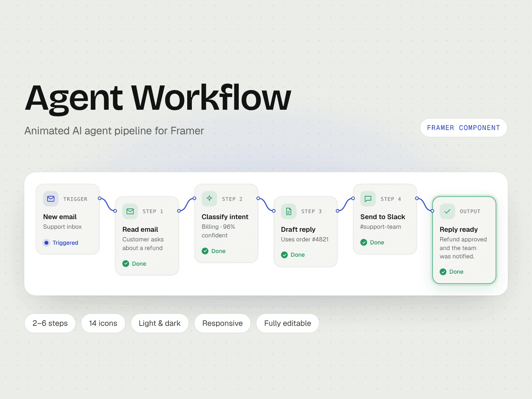Select the Light & dark pill

tap(160, 323)
